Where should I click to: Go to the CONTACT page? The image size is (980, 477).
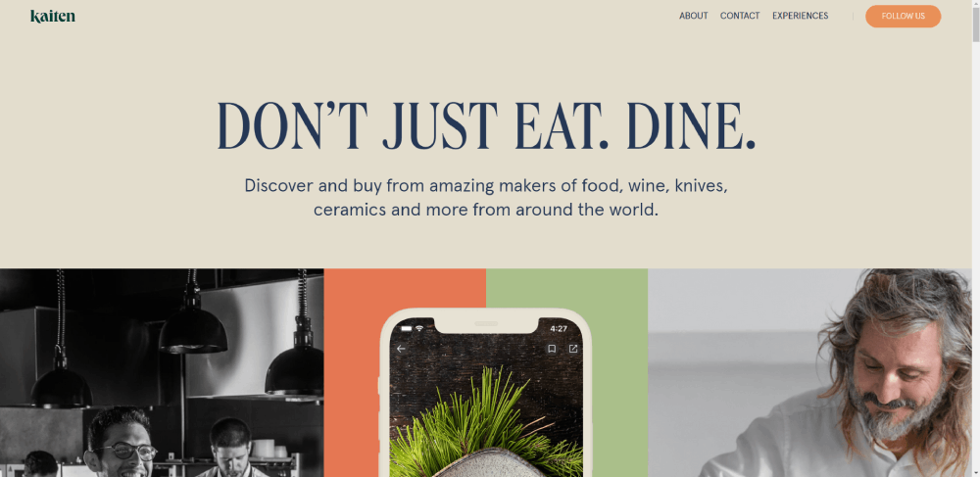pyautogui.click(x=740, y=17)
